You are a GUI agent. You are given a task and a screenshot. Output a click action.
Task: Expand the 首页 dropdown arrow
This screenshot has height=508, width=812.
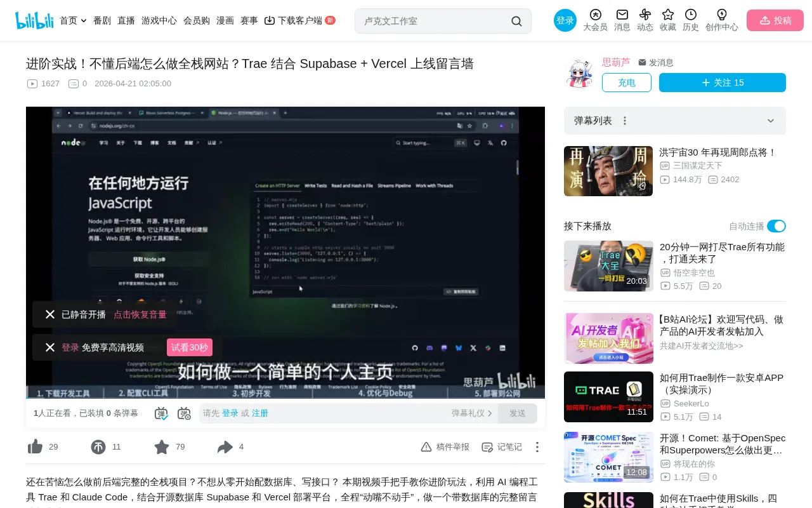[x=84, y=21]
